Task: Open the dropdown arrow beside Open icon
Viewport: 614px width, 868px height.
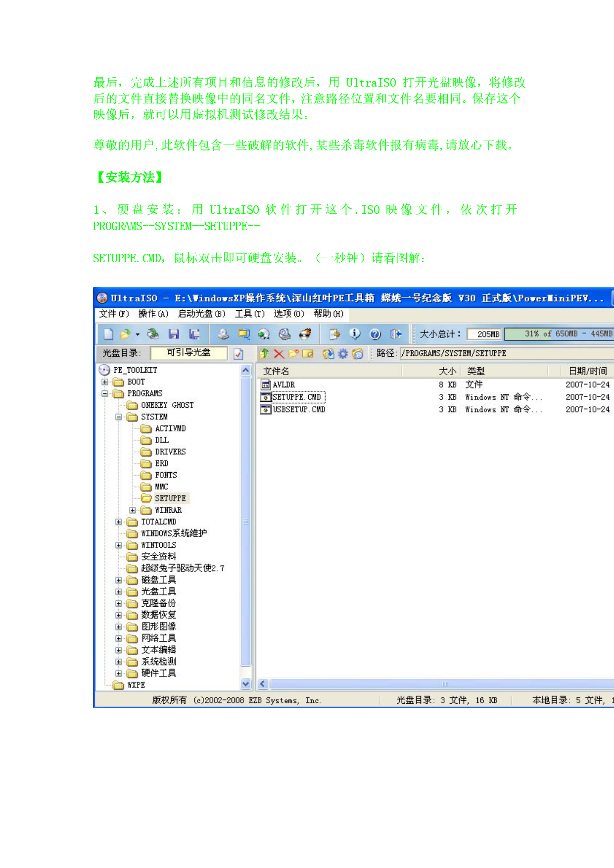Action: pos(138,335)
